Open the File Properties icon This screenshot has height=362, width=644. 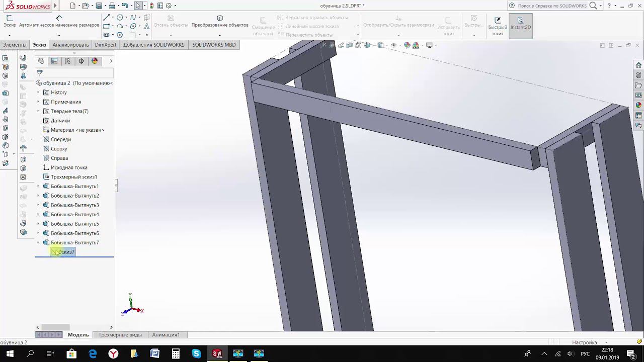160,6
